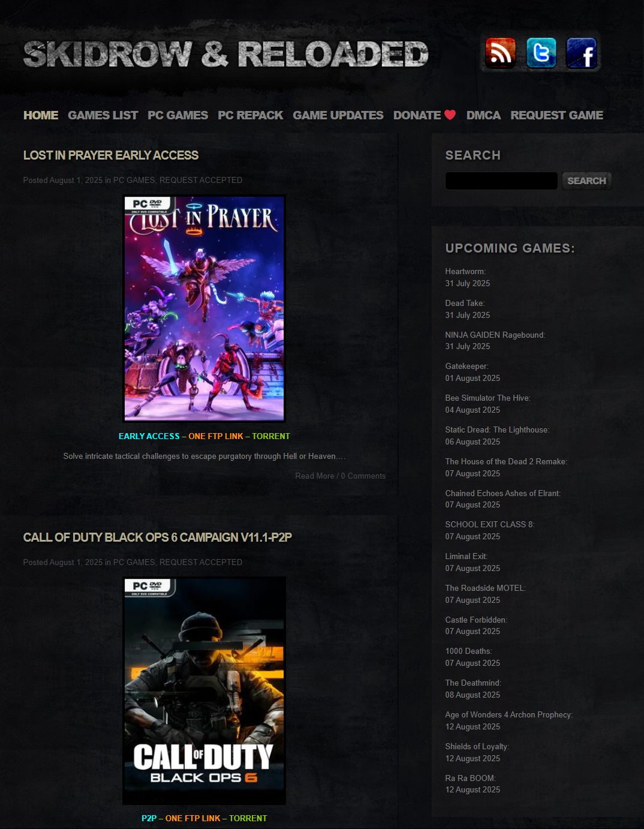Open PC GAMES category of Lost in Prayer post
The width and height of the screenshot is (644, 829).
(134, 180)
